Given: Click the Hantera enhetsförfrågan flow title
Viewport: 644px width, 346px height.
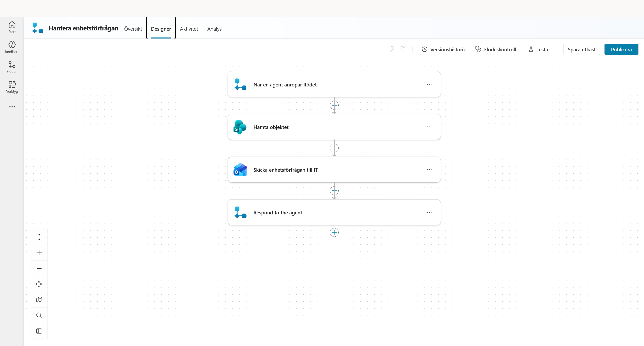Looking at the screenshot, I should tap(83, 28).
